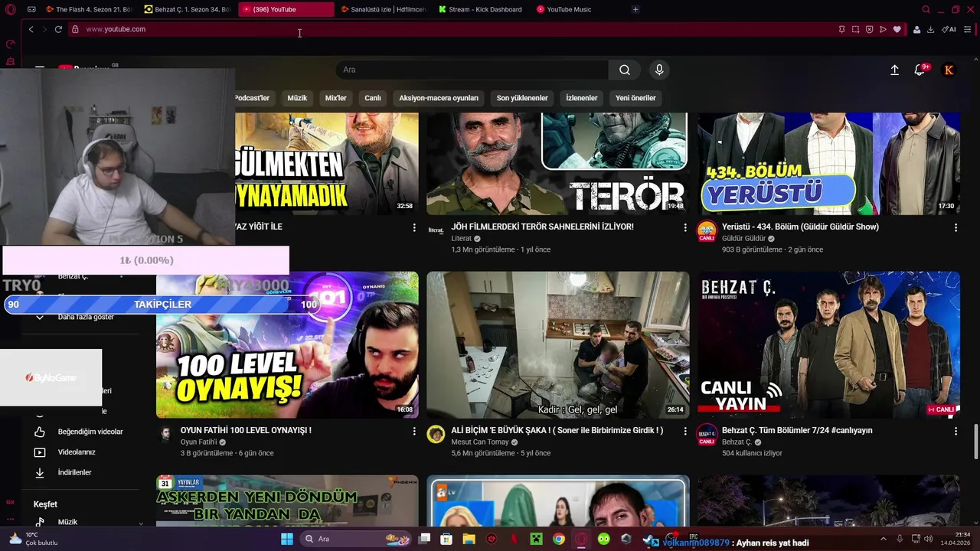The height and width of the screenshot is (551, 980).
Task: Switch to 'The Flash 4. Sezon' tab
Action: (x=90, y=9)
